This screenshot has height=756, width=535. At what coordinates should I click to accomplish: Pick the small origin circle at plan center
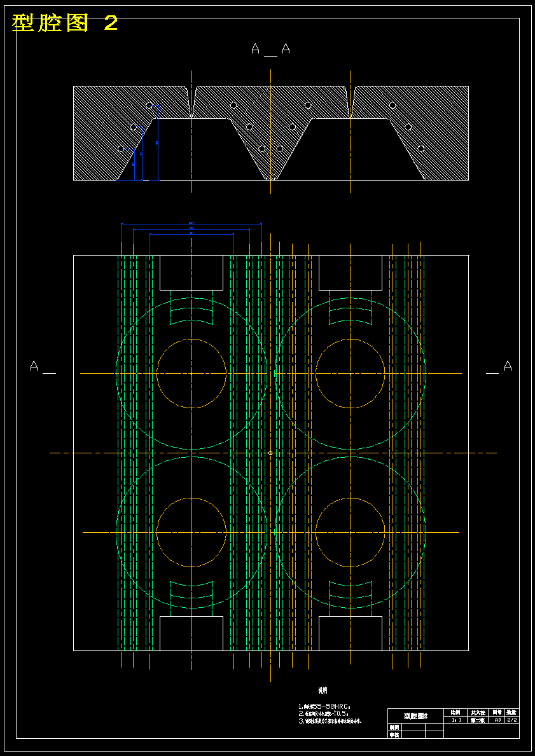coord(270,453)
